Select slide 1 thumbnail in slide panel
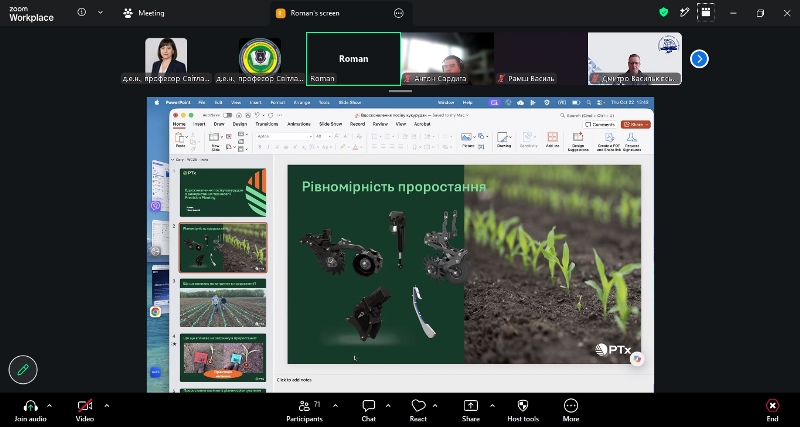This screenshot has width=800, height=427. click(x=223, y=192)
